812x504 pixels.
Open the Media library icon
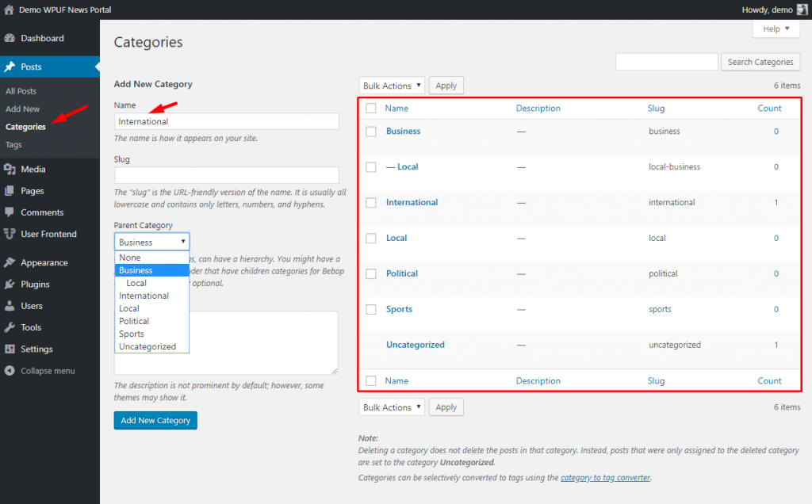click(11, 168)
